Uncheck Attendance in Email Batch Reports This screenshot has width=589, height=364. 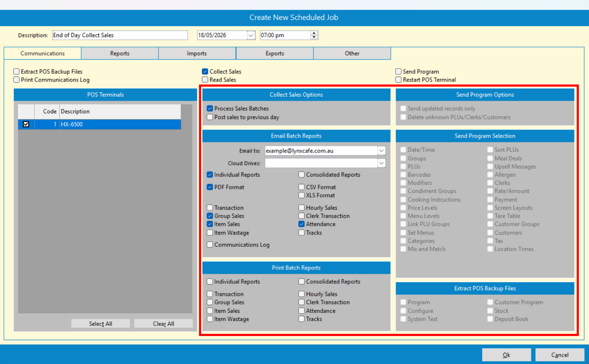click(301, 224)
